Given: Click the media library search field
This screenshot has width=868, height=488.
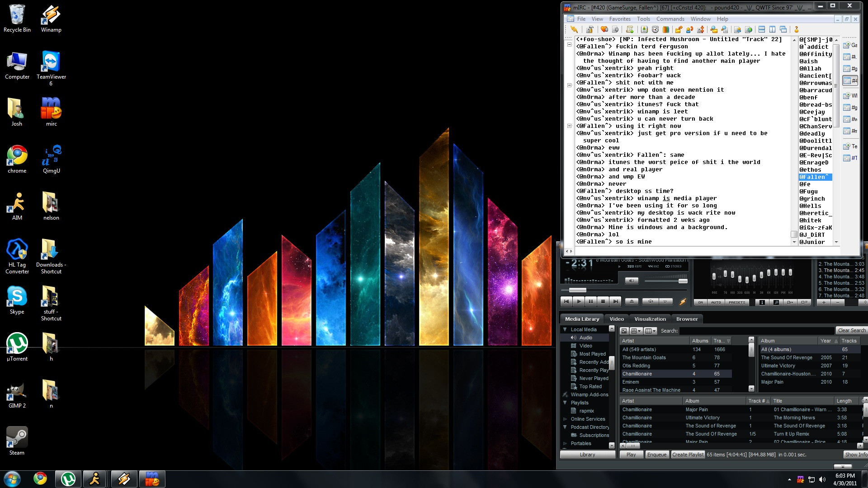Looking at the screenshot, I should click(x=756, y=331).
